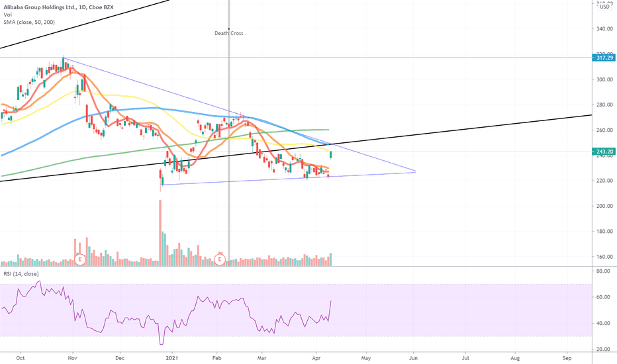This screenshot has width=617, height=364.
Task: Click the 80.00 RSI axis value
Action: pyautogui.click(x=603, y=271)
